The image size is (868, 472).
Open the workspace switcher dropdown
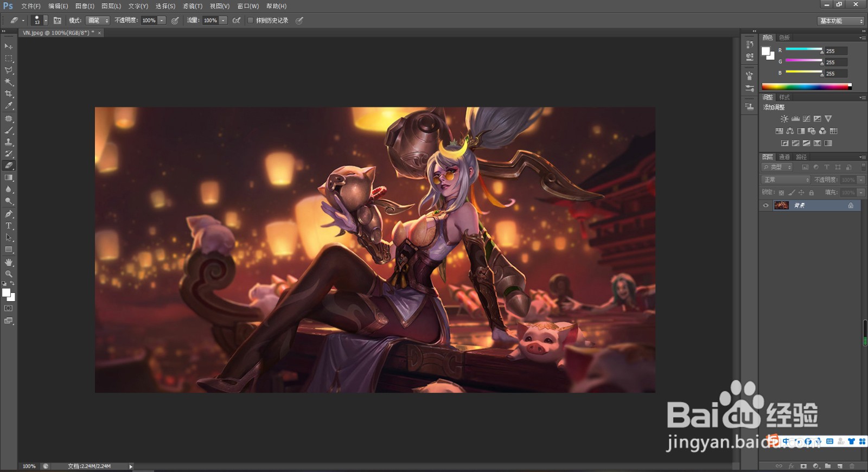(x=840, y=21)
